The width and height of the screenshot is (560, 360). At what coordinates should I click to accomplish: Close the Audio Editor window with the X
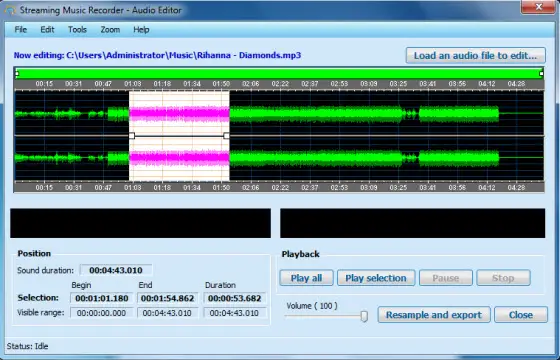coord(539,7)
